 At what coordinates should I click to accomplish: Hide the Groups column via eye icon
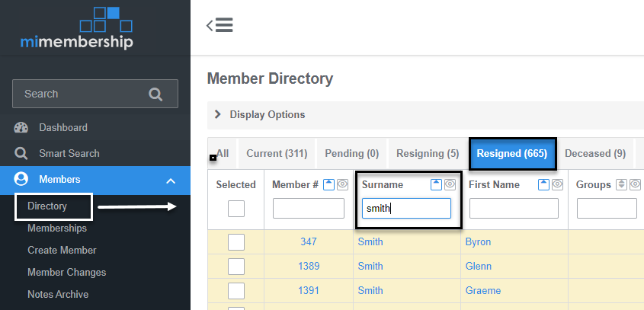(x=635, y=185)
